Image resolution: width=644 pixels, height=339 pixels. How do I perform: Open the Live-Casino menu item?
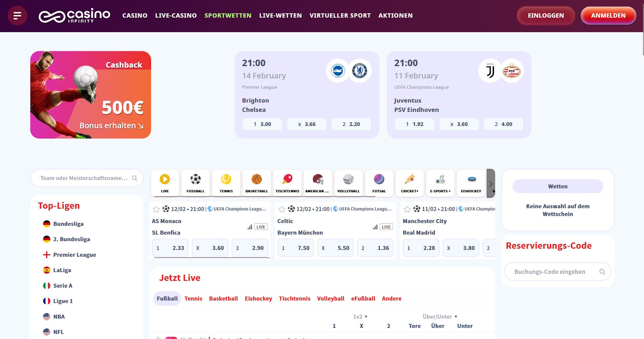[x=176, y=16]
